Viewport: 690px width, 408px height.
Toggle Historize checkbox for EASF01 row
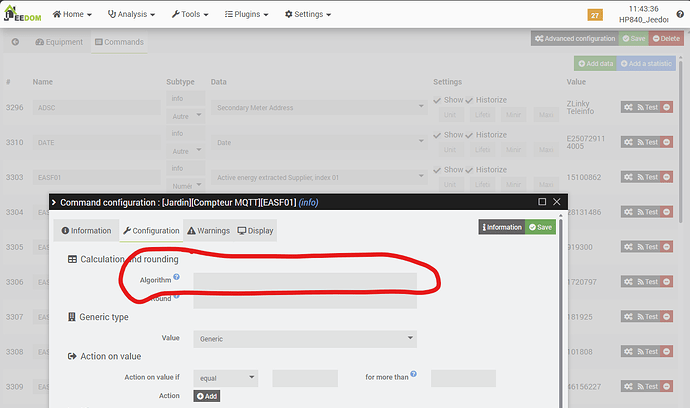pyautogui.click(x=469, y=170)
